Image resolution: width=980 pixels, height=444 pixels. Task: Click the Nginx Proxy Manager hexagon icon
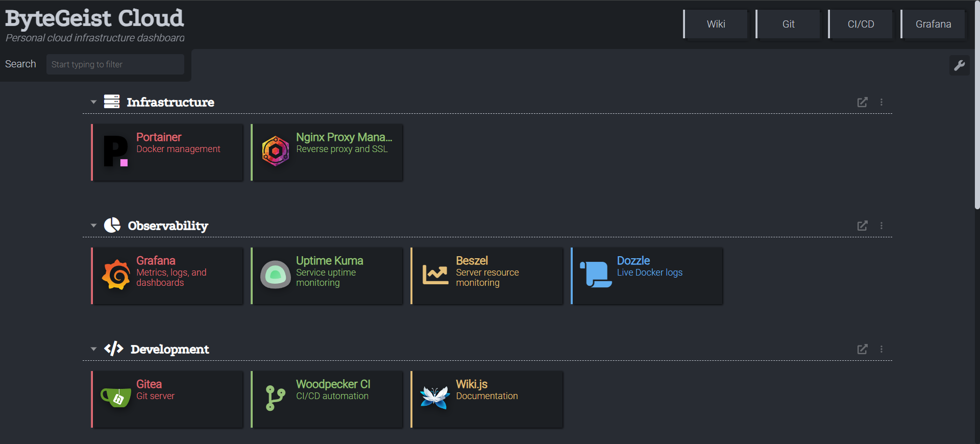(276, 151)
